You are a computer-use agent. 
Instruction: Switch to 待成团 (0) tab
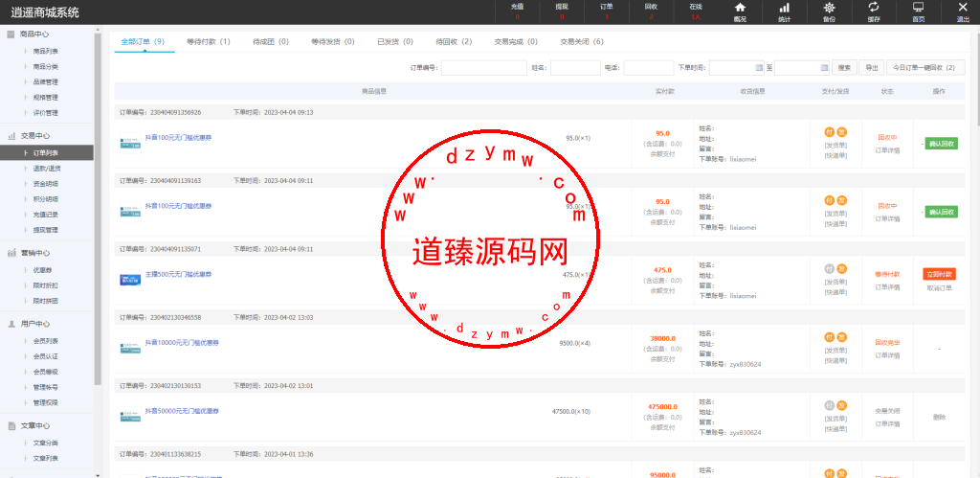271,41
